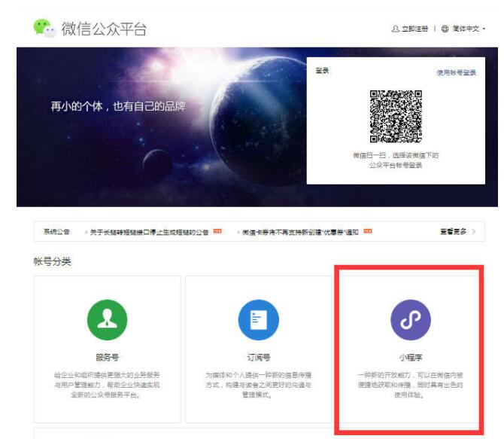This screenshot has width=504, height=439.
Task: Expand the 简体中文 language dropdown
Action: [x=469, y=29]
